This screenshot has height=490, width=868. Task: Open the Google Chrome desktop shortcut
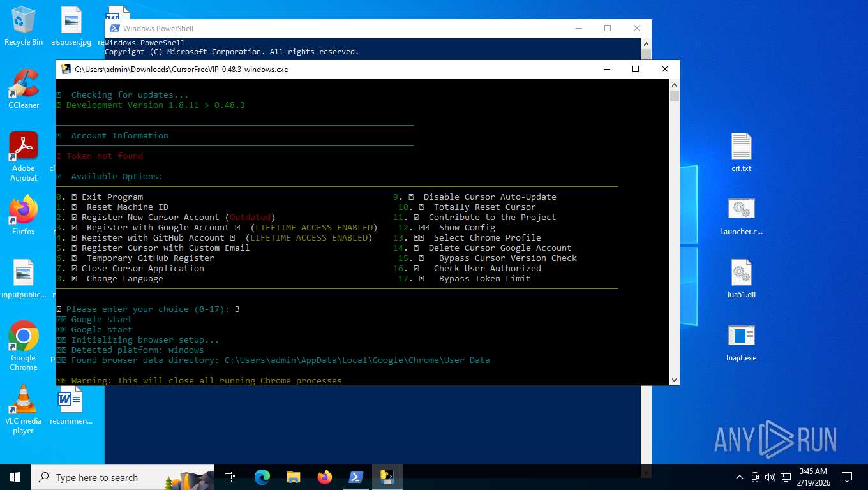[x=24, y=346]
